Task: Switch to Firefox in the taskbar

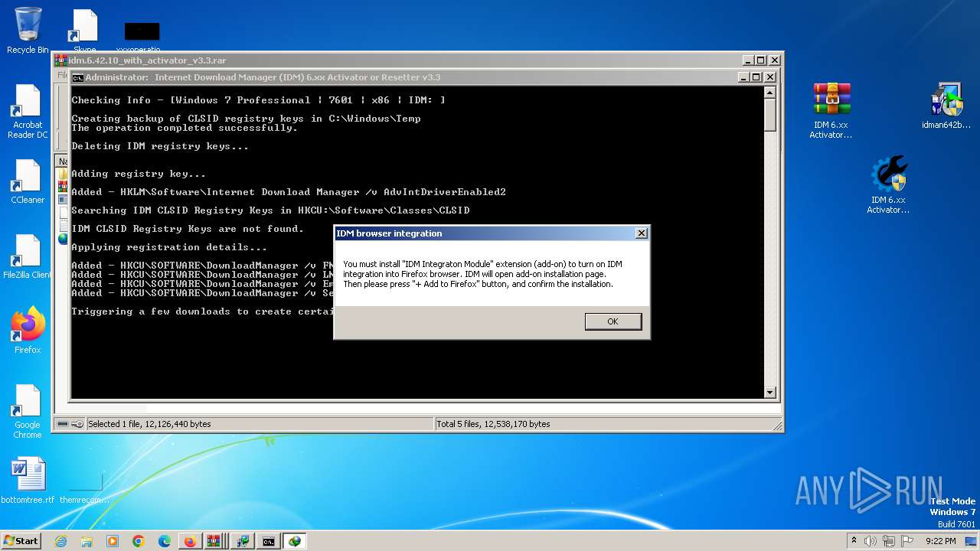Action: click(189, 541)
